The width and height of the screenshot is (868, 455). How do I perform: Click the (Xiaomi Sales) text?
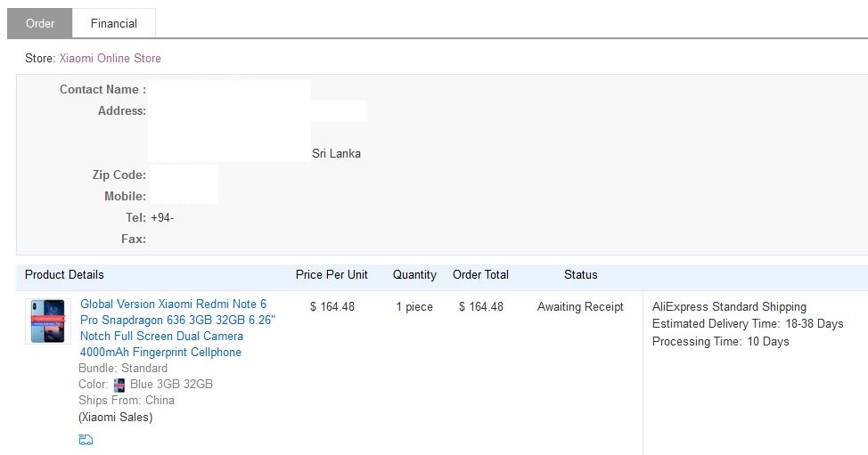point(115,418)
